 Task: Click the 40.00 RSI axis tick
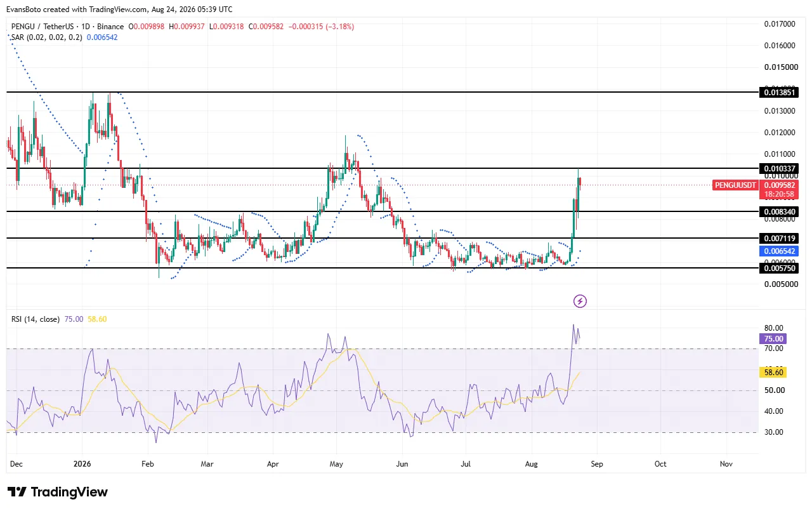click(774, 411)
